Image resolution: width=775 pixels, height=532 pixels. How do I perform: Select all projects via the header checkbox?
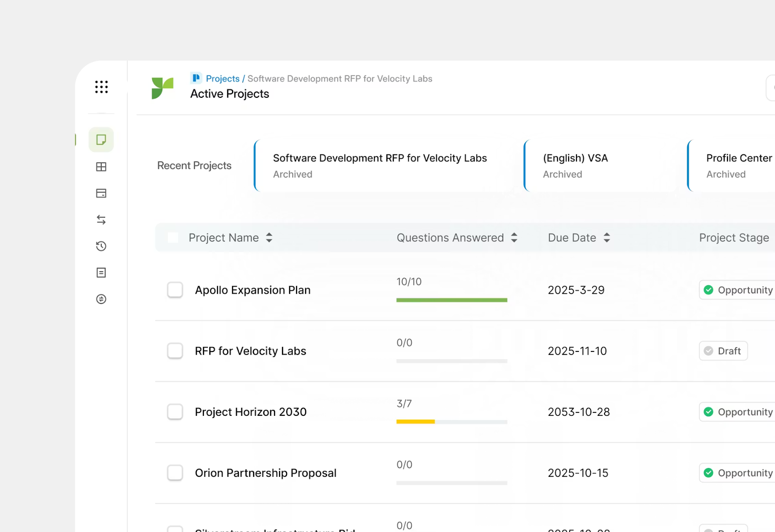coord(173,237)
